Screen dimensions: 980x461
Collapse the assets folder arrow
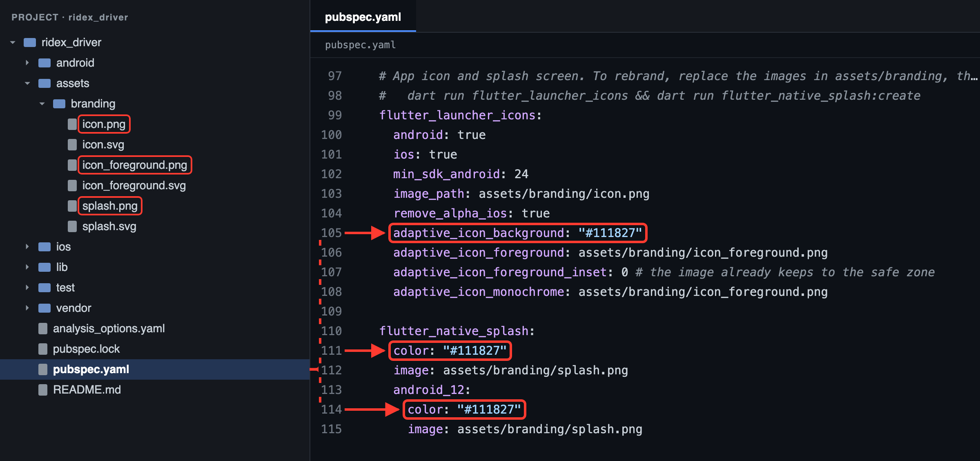pos(27,83)
